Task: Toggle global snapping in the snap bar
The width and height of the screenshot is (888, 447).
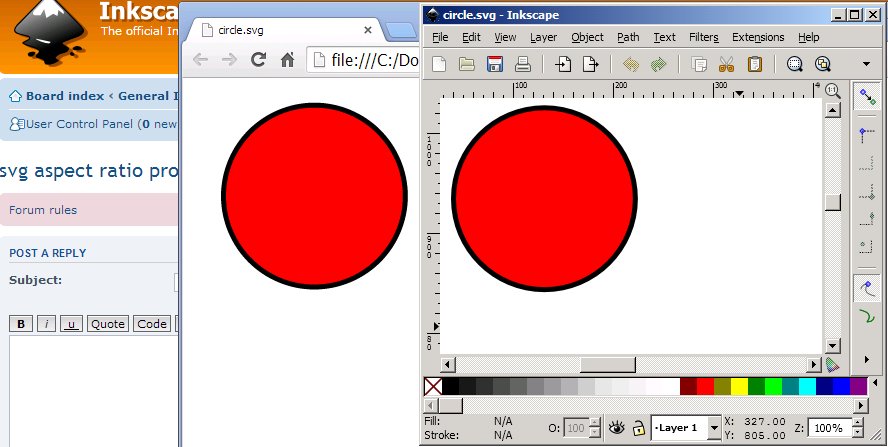Action: [x=866, y=97]
